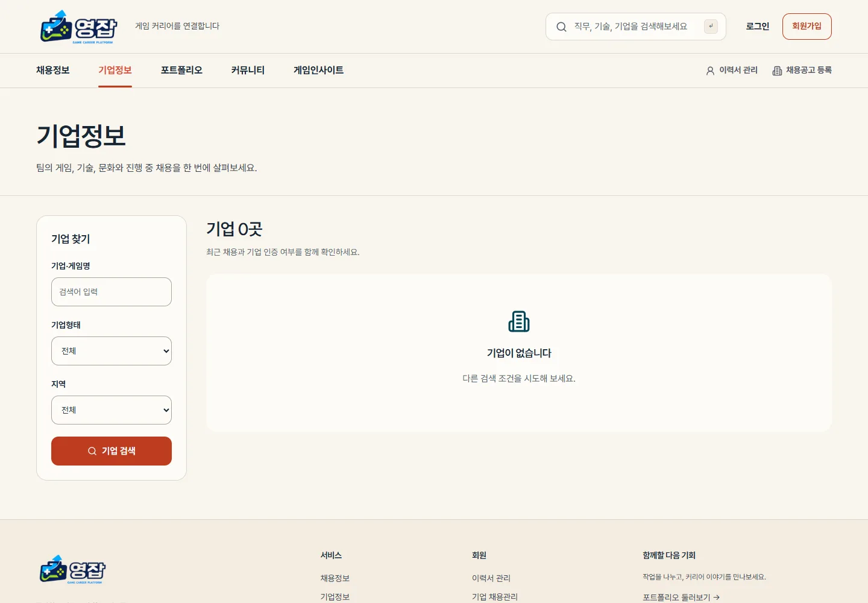Screen dimensions: 868x603
Task: Select the 기업정보 nav tab
Action: pos(115,71)
